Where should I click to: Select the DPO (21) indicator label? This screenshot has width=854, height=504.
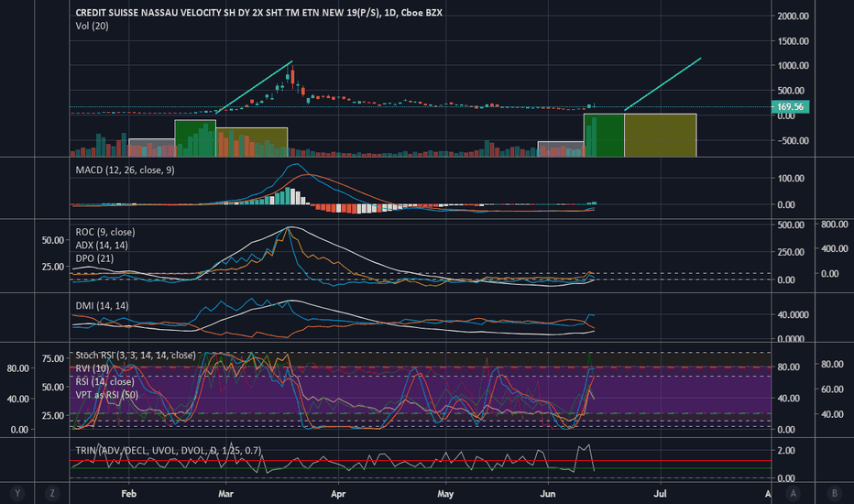pyautogui.click(x=94, y=258)
